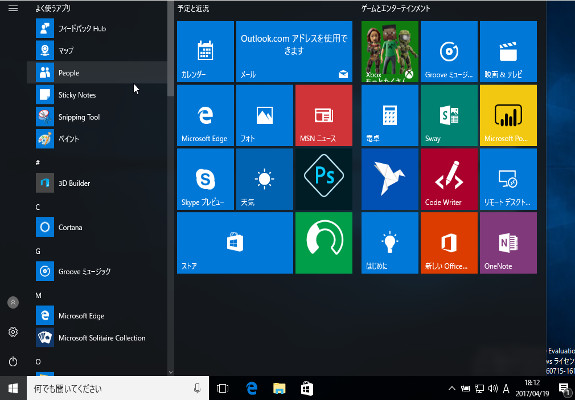
Task: Open the Remote Desktop (リモート デスクトップ) tile
Action: tap(508, 179)
